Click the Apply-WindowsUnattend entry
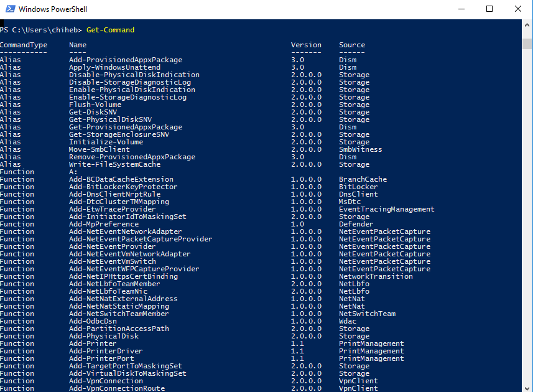This screenshot has height=392, width=533. point(114,67)
